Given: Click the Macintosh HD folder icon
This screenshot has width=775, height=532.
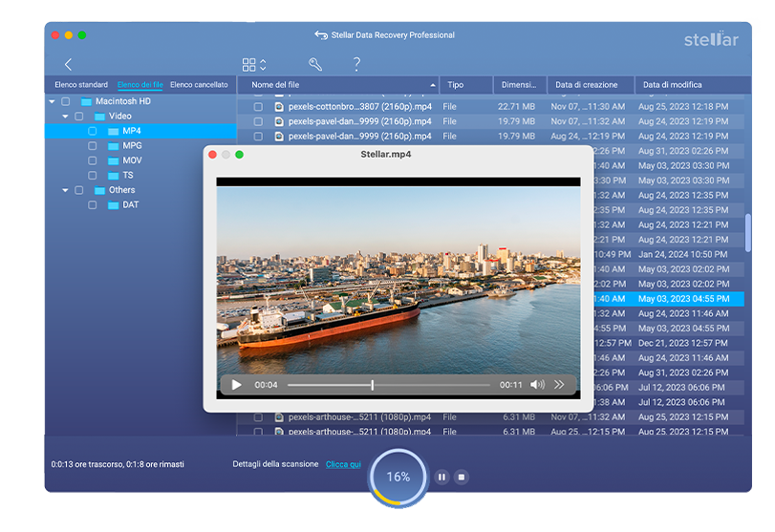Looking at the screenshot, I should pos(87,102).
